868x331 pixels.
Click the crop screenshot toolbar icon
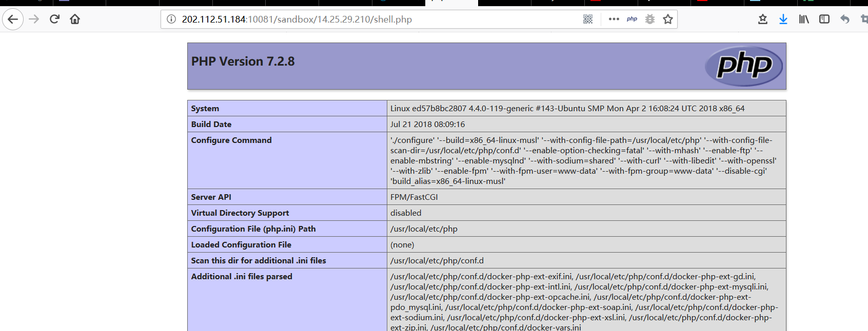pyautogui.click(x=864, y=19)
